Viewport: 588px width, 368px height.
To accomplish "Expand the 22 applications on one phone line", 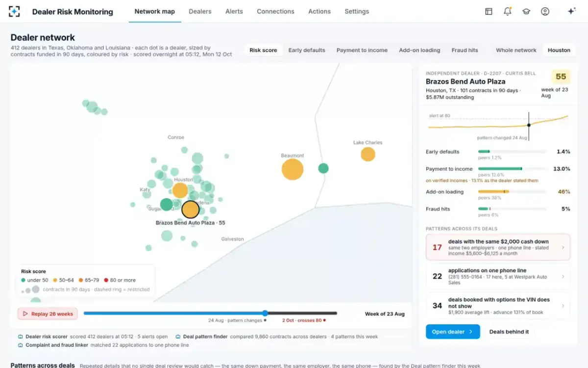I will point(498,276).
